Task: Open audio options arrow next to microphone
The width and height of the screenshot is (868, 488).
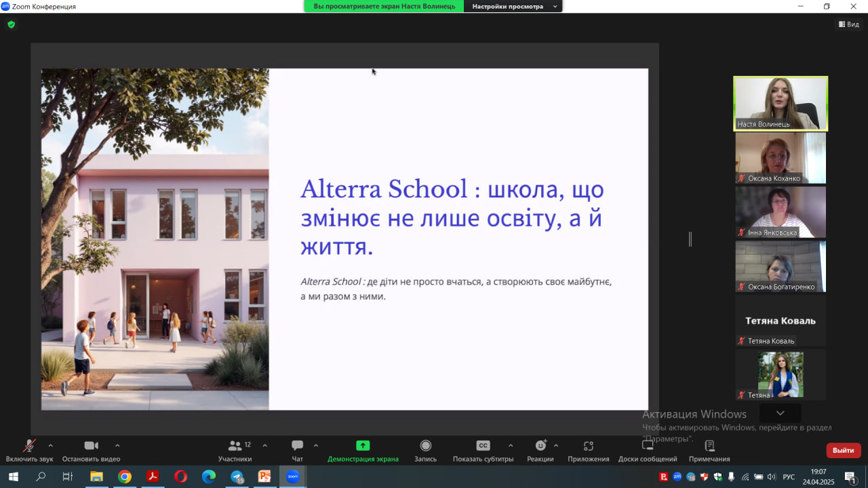Action: click(50, 445)
